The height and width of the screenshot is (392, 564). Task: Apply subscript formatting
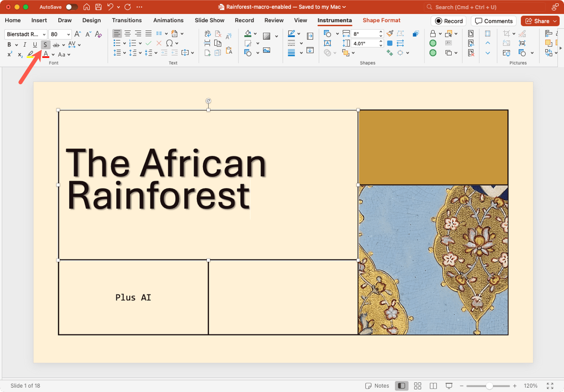tap(20, 55)
